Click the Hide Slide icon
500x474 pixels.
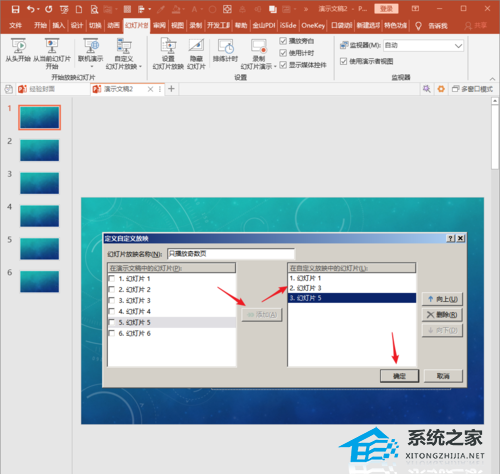[196, 46]
